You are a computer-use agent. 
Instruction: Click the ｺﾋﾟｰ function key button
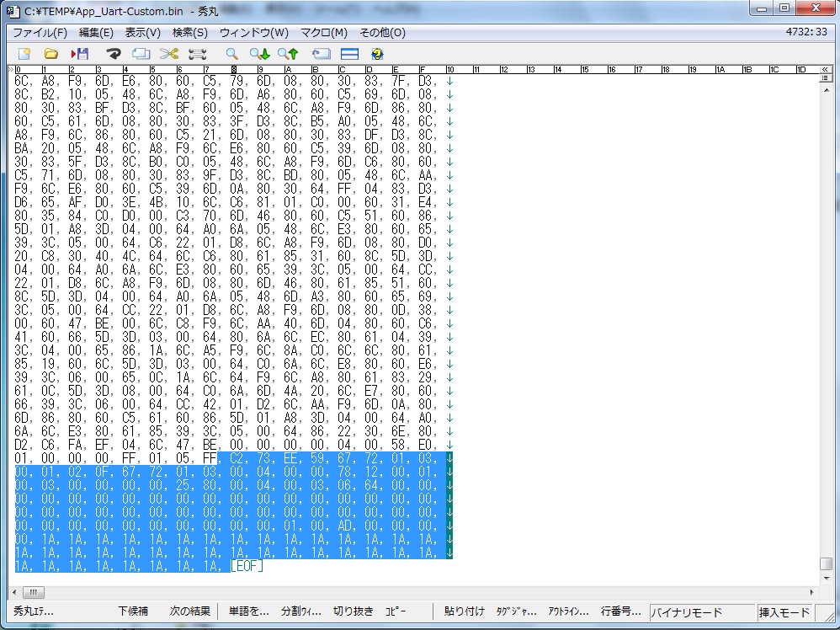tap(396, 611)
